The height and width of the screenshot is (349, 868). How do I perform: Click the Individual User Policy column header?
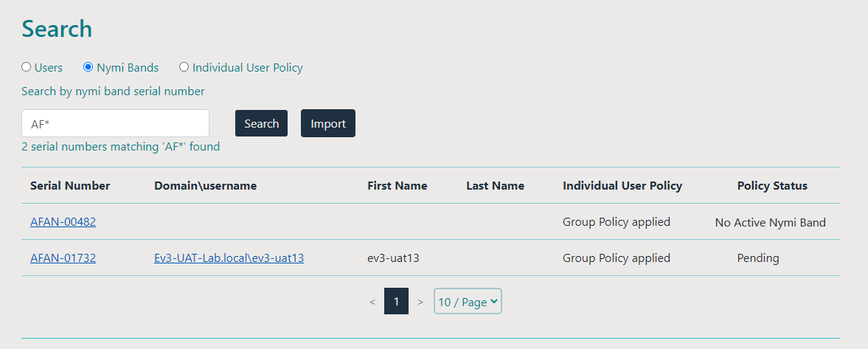[622, 186]
